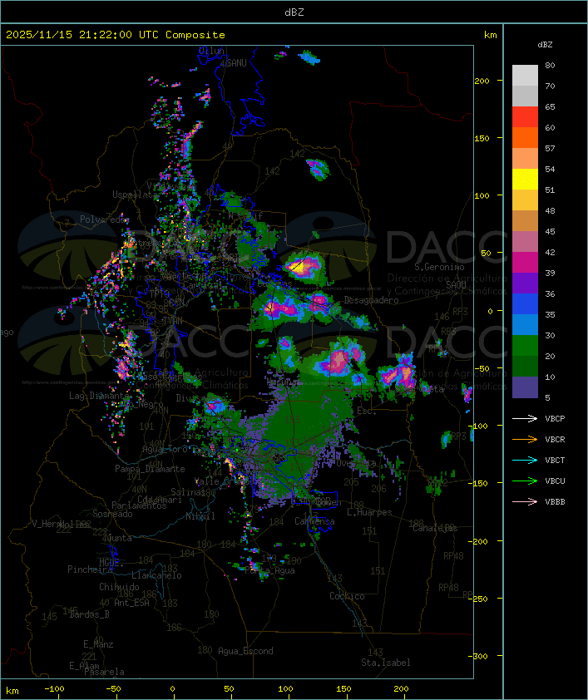
Task: Click the VBCR legend label
Action: (555, 439)
